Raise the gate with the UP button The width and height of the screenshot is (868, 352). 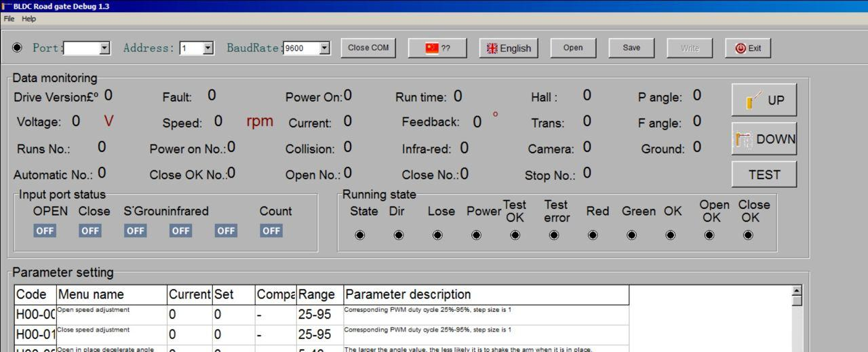coord(764,100)
